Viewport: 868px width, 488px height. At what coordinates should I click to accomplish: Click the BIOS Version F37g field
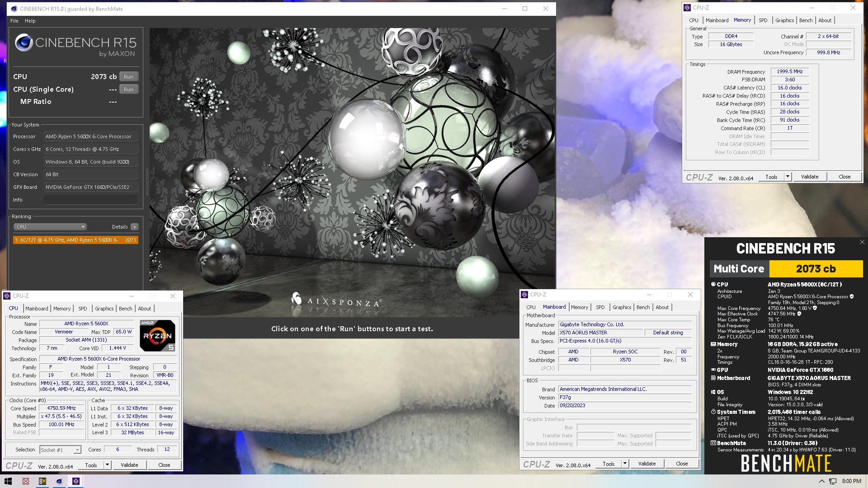tap(625, 398)
